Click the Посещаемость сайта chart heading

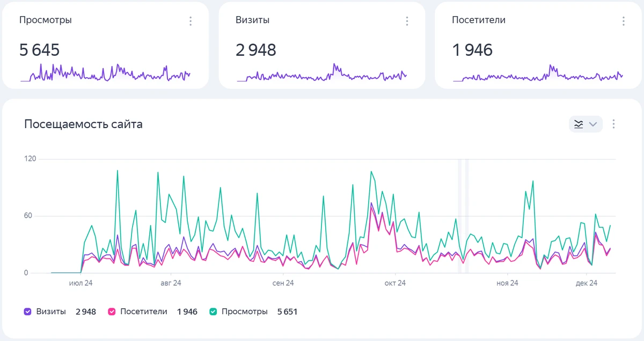click(x=83, y=124)
